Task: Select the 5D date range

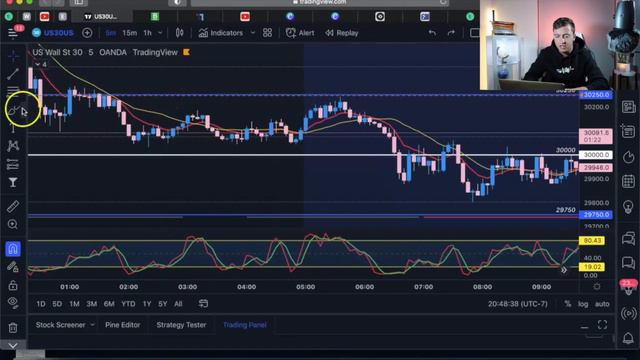Action: point(57,304)
